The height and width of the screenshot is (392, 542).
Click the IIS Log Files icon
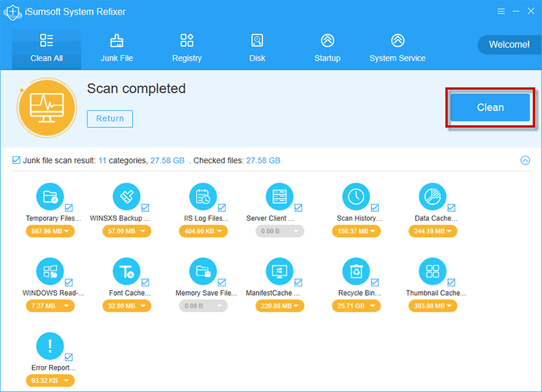(x=203, y=196)
